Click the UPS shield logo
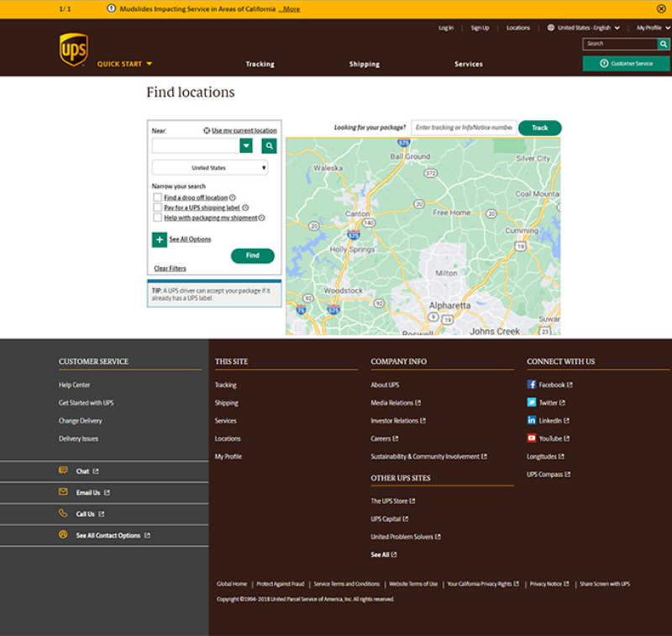Image resolution: width=672 pixels, height=636 pixels. (74, 50)
